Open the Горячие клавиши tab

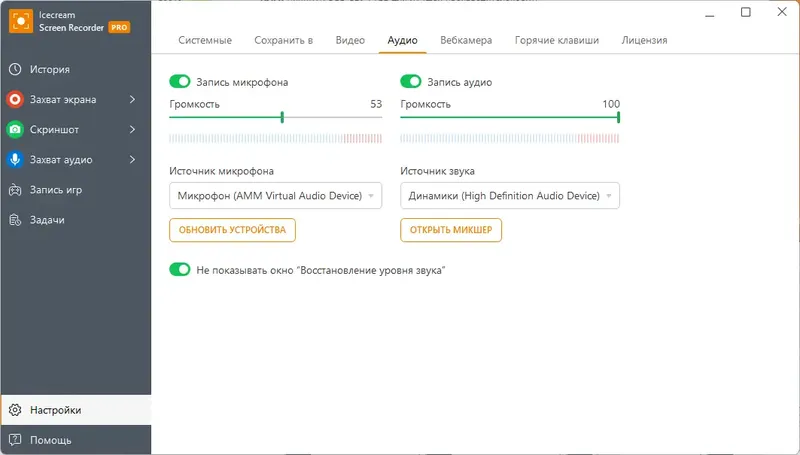[557, 40]
